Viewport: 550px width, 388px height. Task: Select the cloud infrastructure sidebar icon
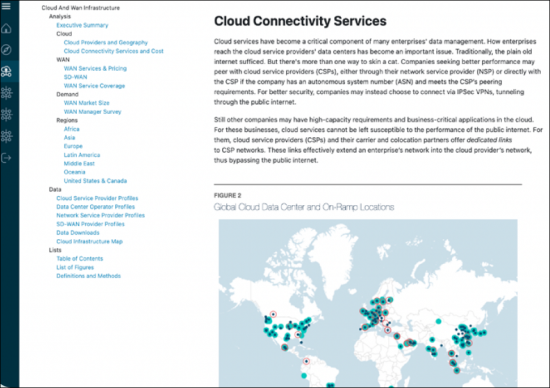tap(6, 71)
